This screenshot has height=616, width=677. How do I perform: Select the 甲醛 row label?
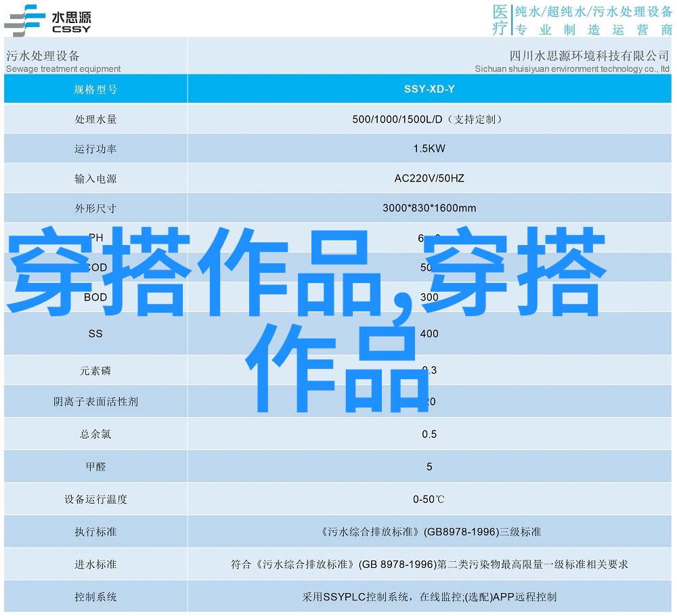[95, 466]
